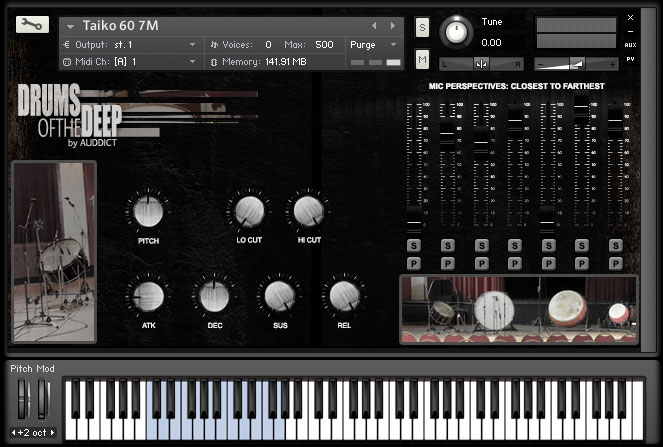Click the LO CUT knob
The width and height of the screenshot is (663, 447).
(248, 211)
